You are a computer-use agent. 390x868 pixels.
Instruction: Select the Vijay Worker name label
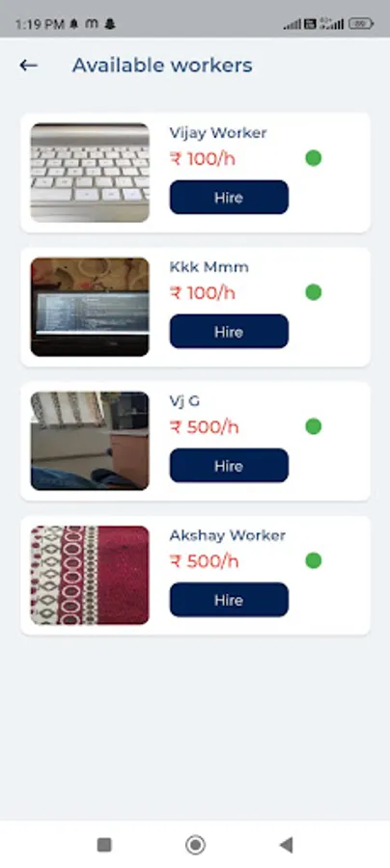[x=218, y=133]
